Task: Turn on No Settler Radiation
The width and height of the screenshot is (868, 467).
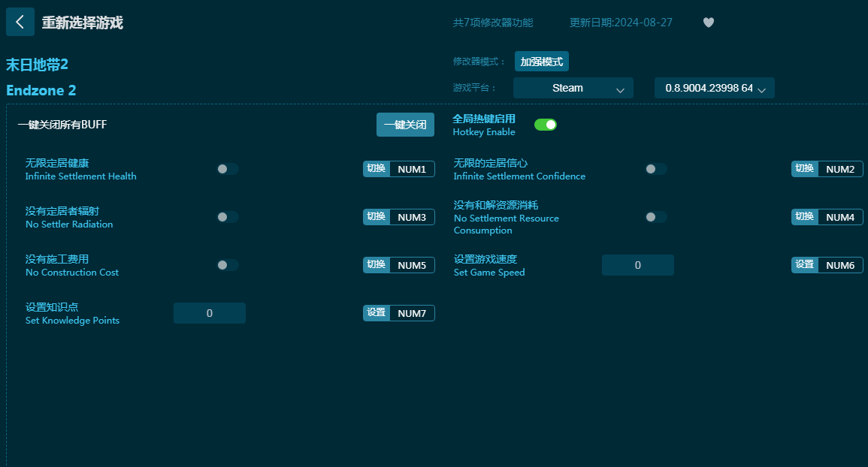Action: click(228, 217)
